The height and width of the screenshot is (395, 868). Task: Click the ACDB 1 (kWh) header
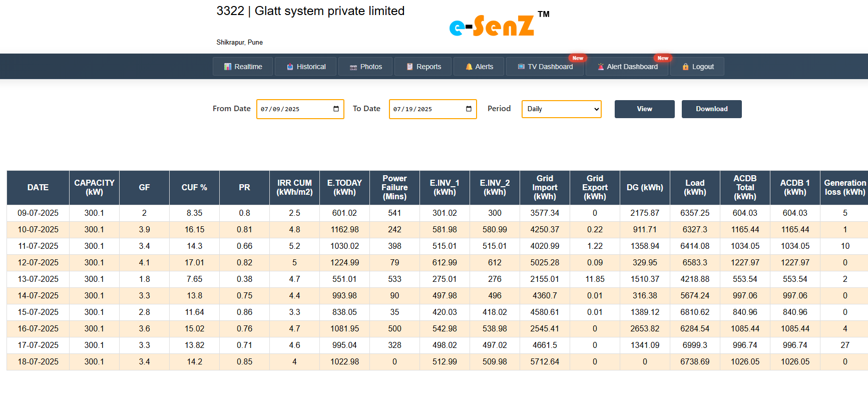click(795, 187)
